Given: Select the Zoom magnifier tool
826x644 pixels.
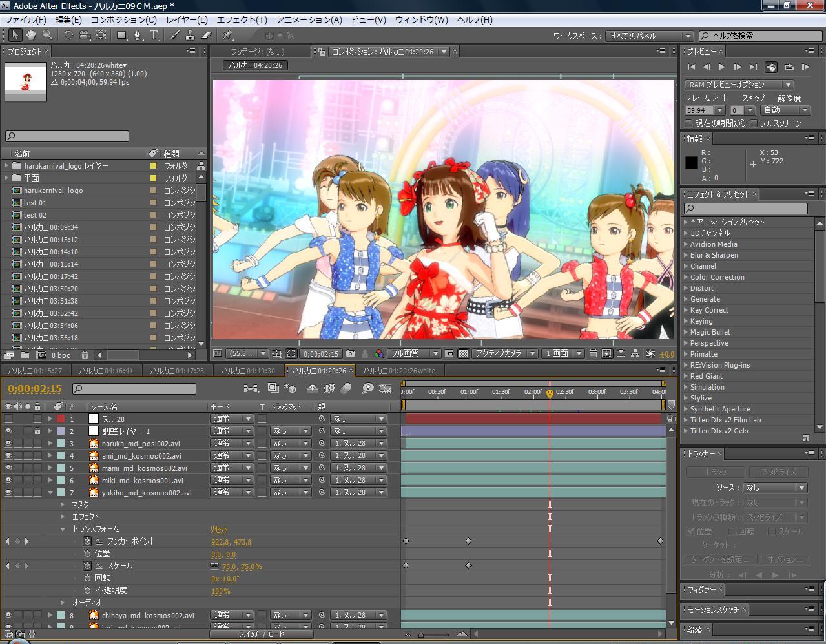Looking at the screenshot, I should pos(47,36).
